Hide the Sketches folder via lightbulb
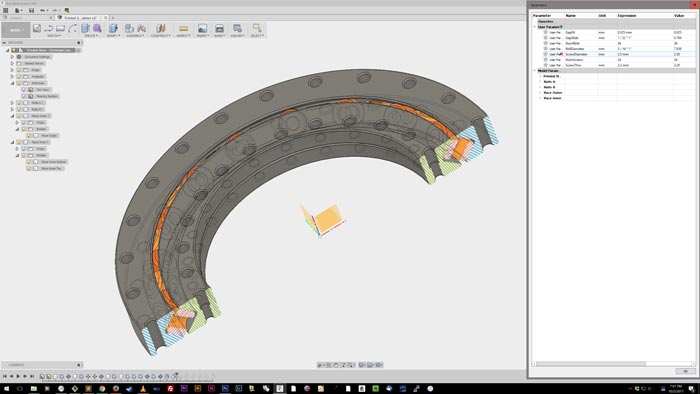Viewport: 700px width, 394px height. (19, 83)
